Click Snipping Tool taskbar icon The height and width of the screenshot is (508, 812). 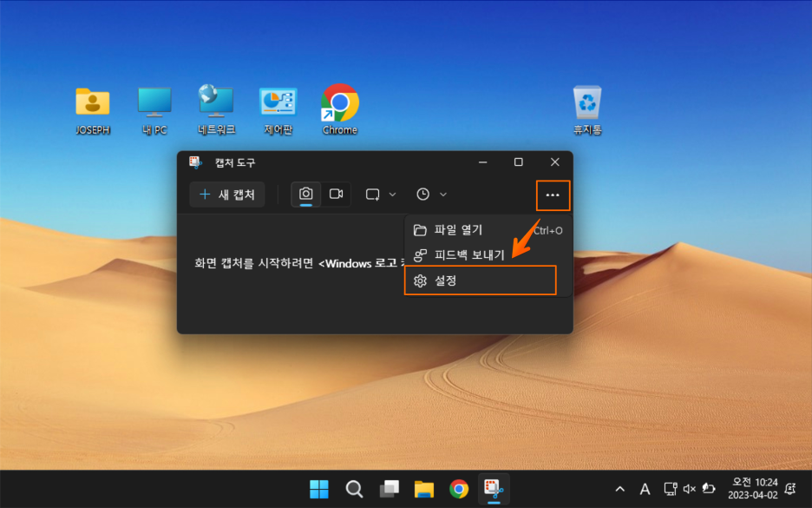coord(494,489)
